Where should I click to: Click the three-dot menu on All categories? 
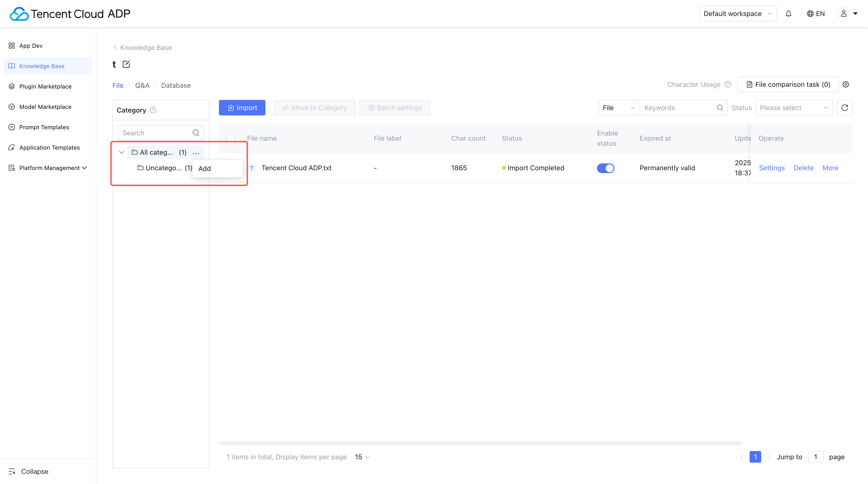pyautogui.click(x=196, y=153)
